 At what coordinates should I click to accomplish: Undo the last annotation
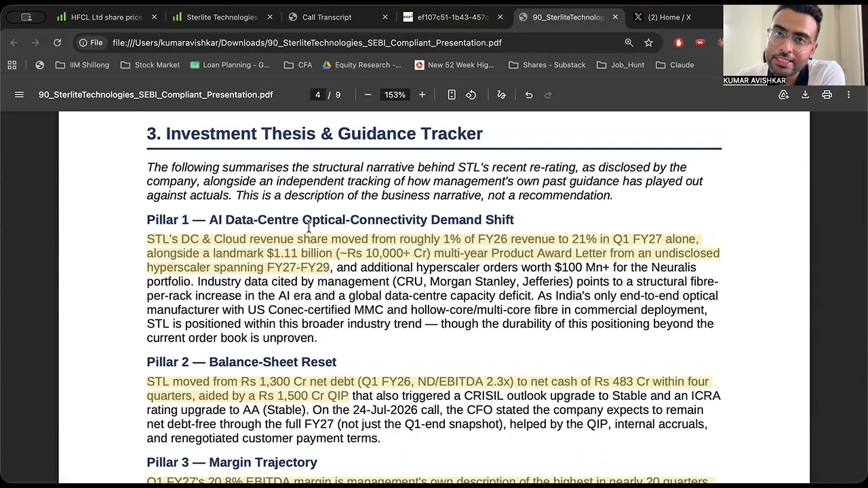click(529, 95)
